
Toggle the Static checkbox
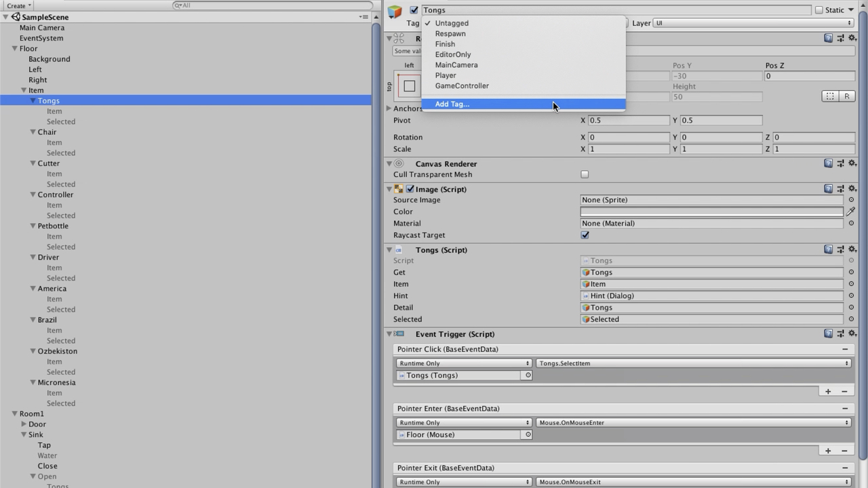[x=818, y=10]
